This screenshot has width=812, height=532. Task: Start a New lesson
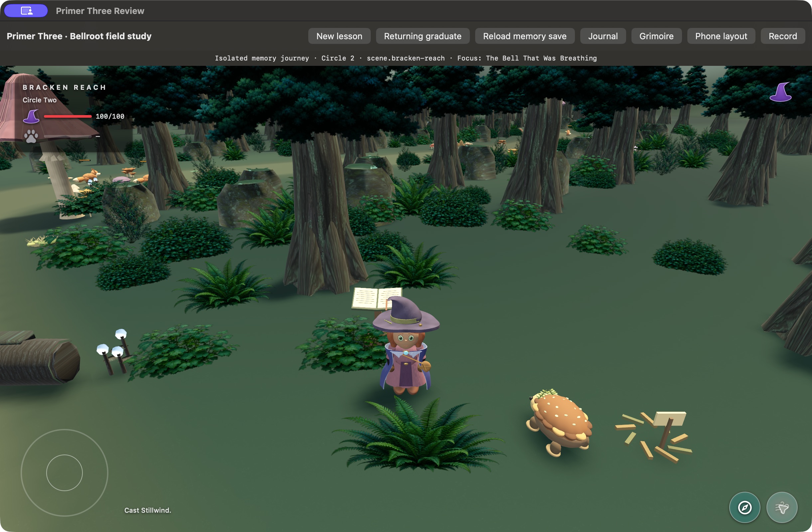(x=339, y=36)
